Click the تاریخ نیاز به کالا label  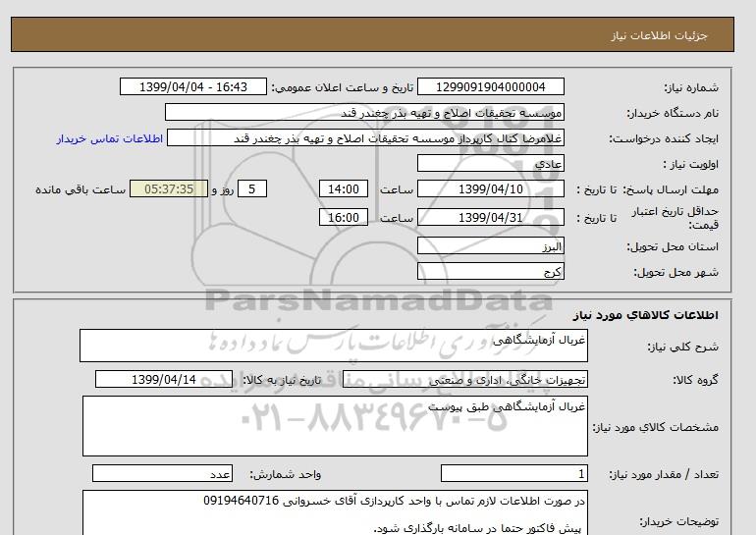pos(282,380)
